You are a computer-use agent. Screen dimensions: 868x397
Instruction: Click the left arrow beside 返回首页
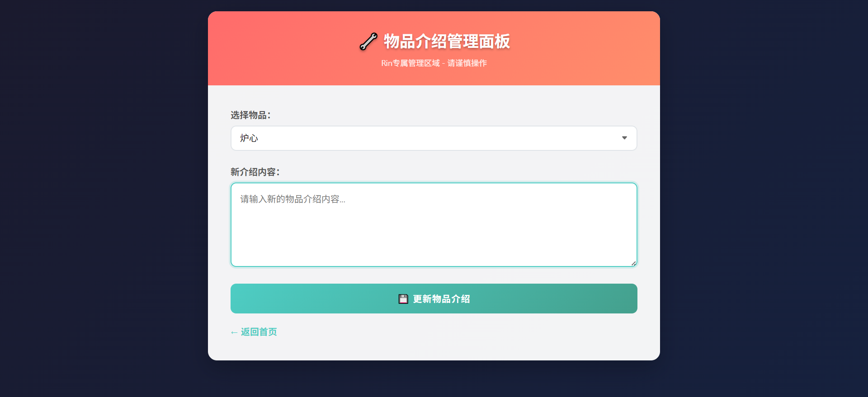coord(234,332)
